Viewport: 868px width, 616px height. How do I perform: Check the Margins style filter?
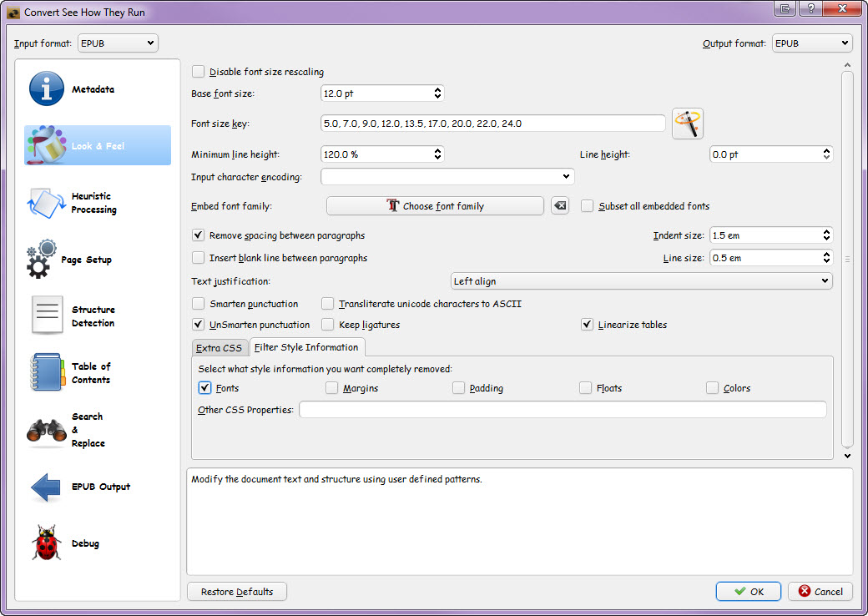point(331,388)
